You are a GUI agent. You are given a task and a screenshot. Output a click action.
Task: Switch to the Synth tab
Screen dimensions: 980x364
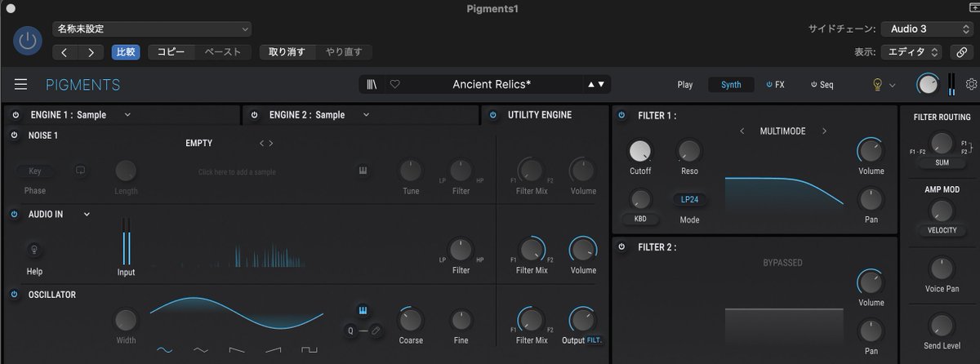tap(731, 84)
